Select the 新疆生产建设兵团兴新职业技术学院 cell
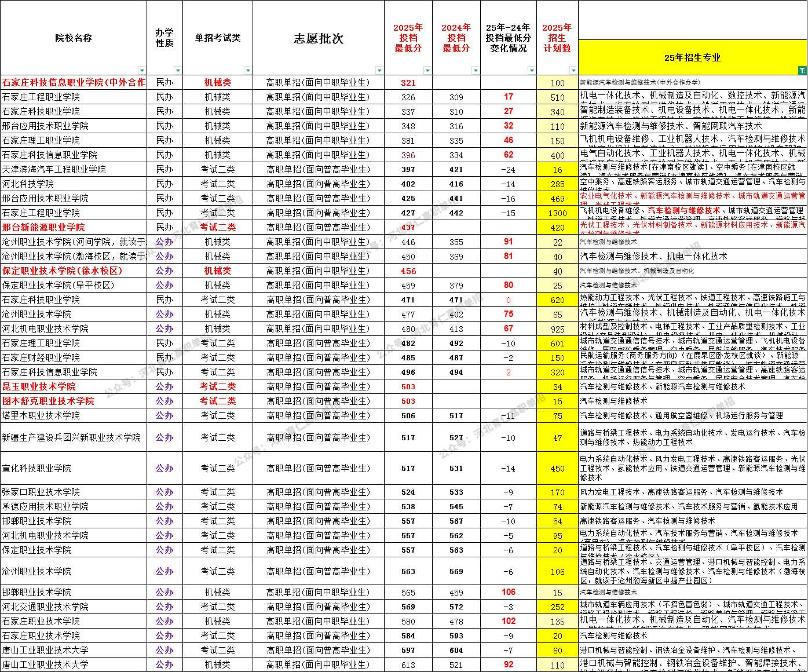Screen dimensions: 808x672 point(74,437)
